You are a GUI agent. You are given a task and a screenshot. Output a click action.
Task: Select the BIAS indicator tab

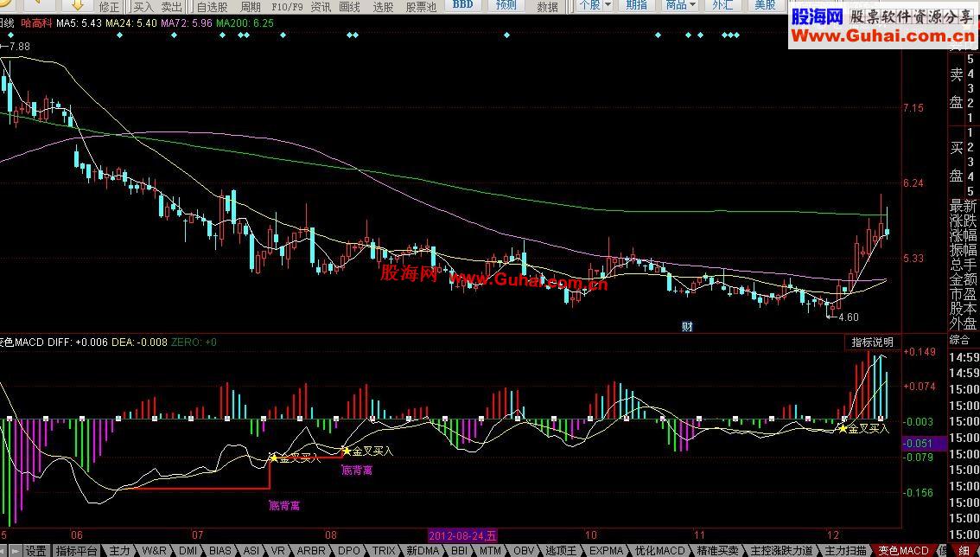220,551
